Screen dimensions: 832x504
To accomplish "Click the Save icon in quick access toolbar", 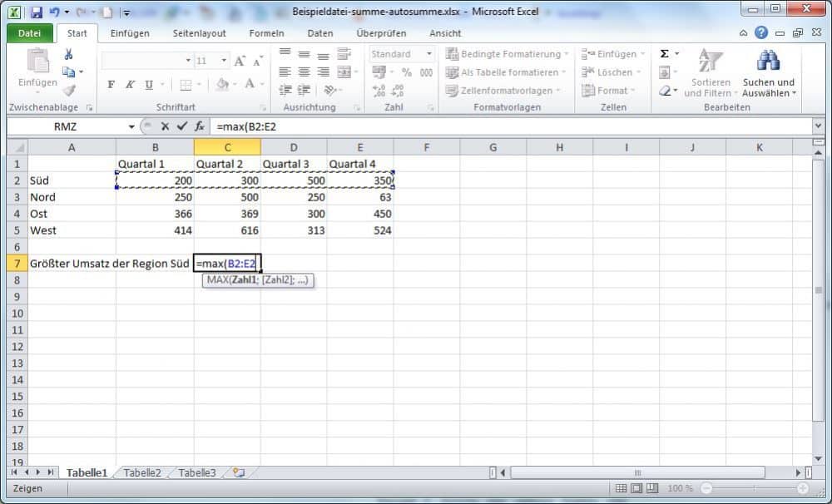I will [x=36, y=12].
